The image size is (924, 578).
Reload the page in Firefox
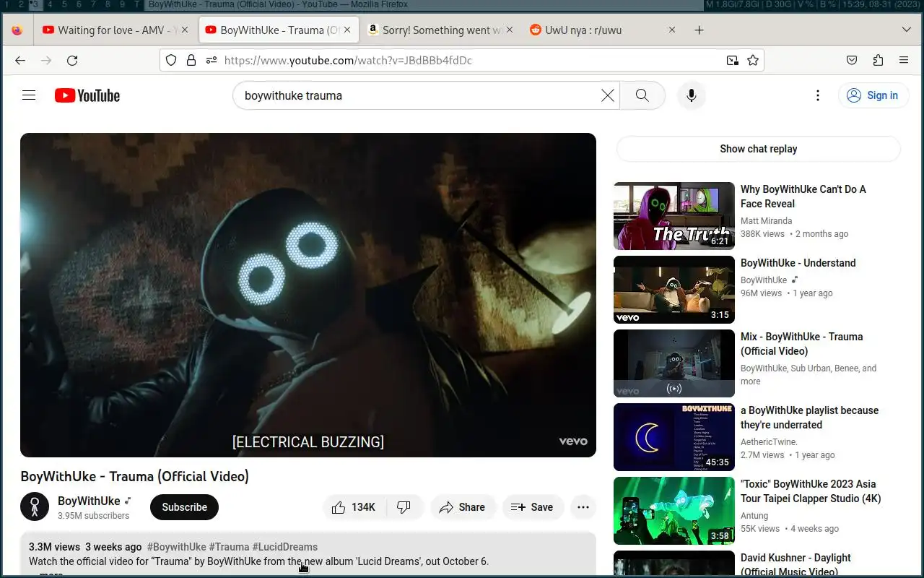pyautogui.click(x=72, y=61)
